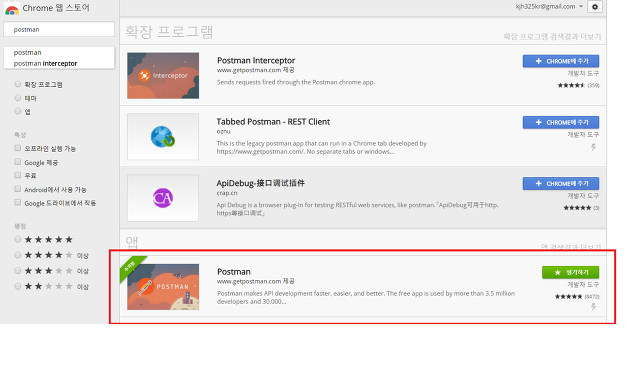The height and width of the screenshot is (386, 630).
Task: Select the four stars and up filter
Action: (18, 255)
